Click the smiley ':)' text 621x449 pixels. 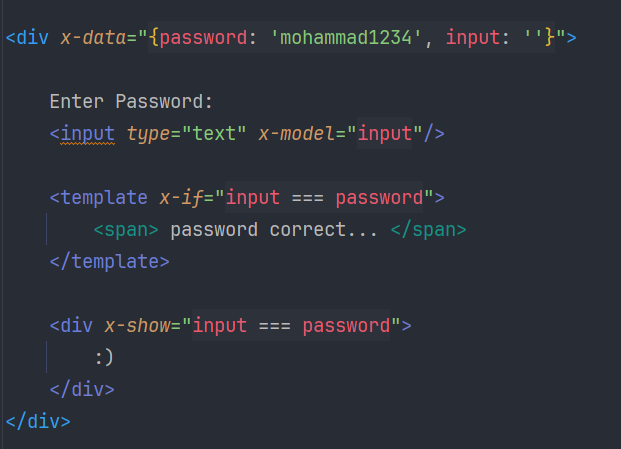point(104,357)
